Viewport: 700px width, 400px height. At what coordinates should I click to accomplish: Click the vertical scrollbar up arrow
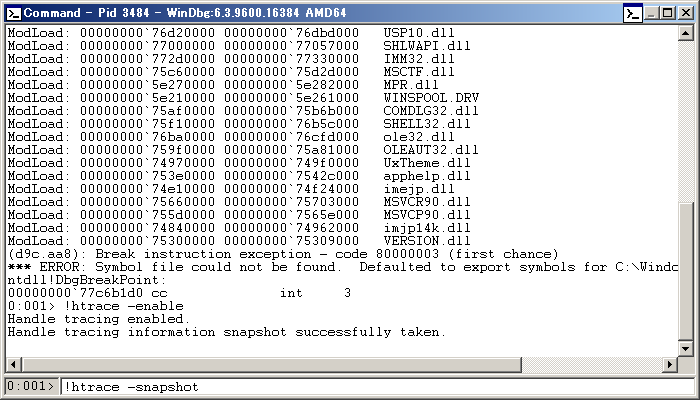[685, 33]
